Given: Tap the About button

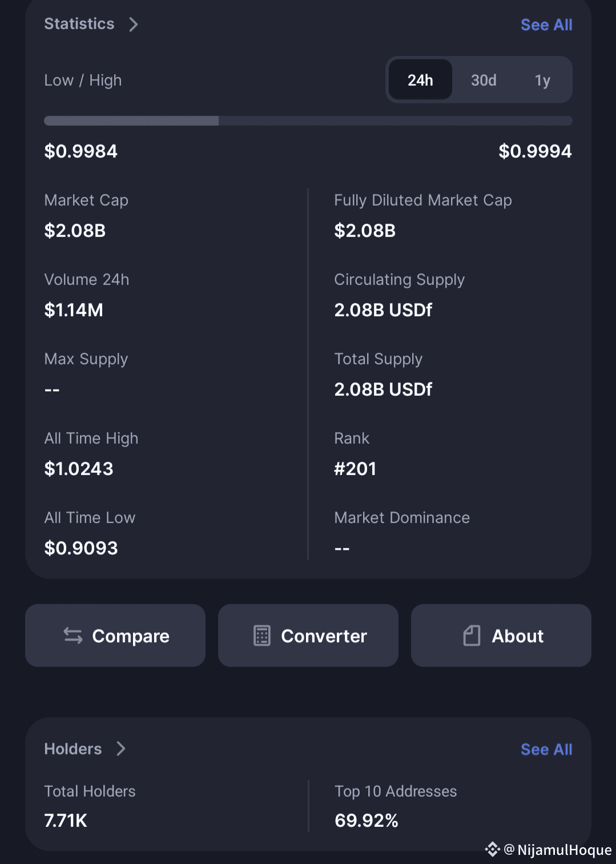Looking at the screenshot, I should [501, 636].
